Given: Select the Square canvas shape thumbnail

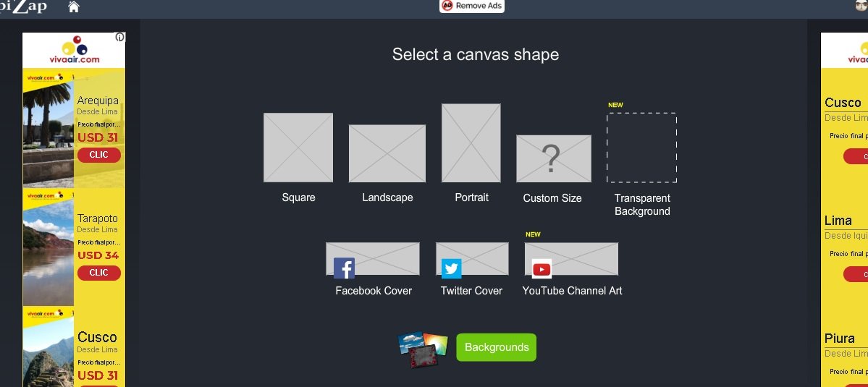Looking at the screenshot, I should coord(298,148).
